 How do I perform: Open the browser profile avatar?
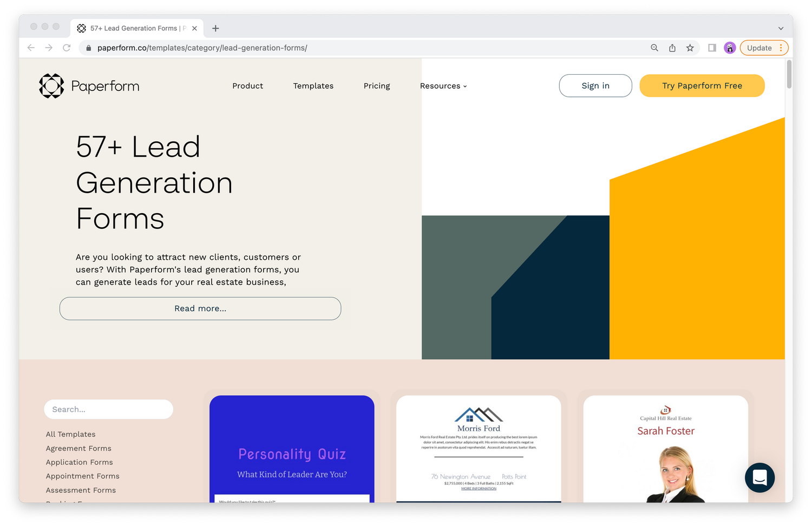tap(730, 48)
